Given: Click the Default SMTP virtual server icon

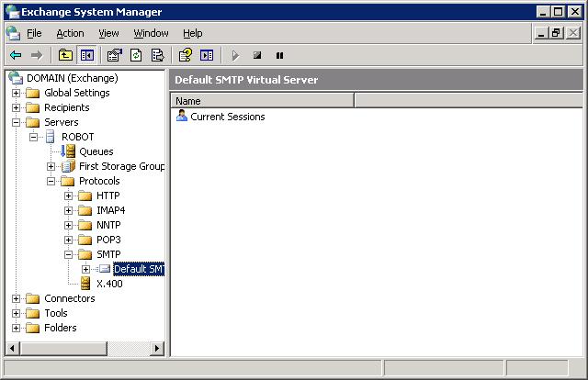Looking at the screenshot, I should [104, 269].
